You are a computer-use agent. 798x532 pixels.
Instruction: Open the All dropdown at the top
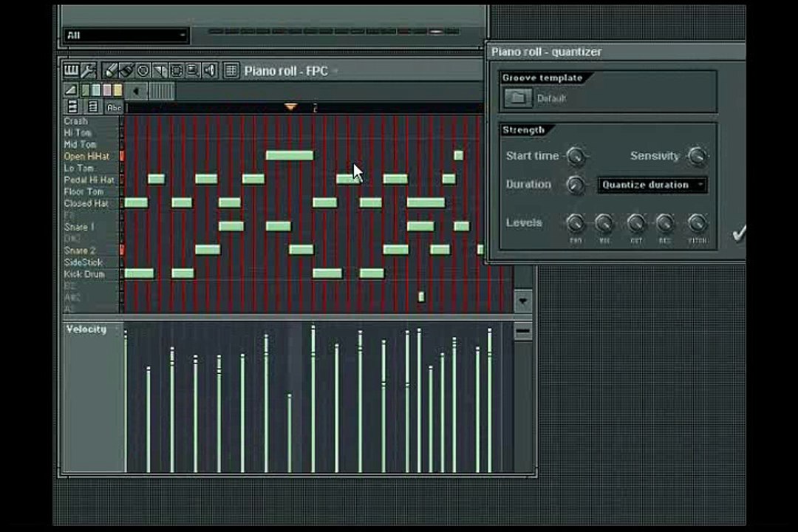point(126,35)
